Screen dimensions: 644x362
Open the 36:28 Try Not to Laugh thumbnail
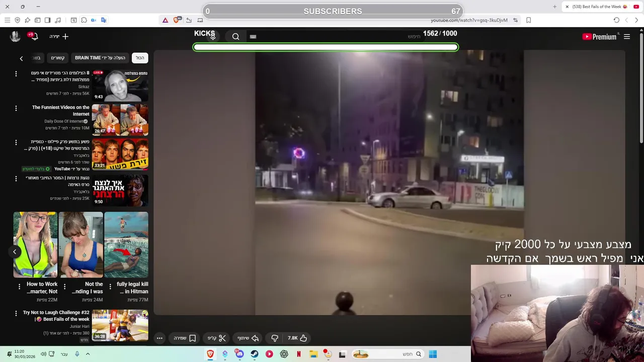click(120, 325)
